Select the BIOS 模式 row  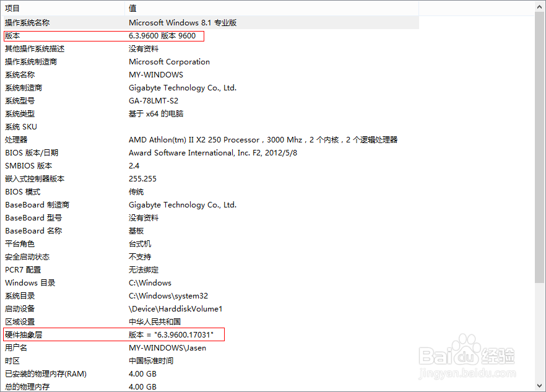[x=210, y=191]
